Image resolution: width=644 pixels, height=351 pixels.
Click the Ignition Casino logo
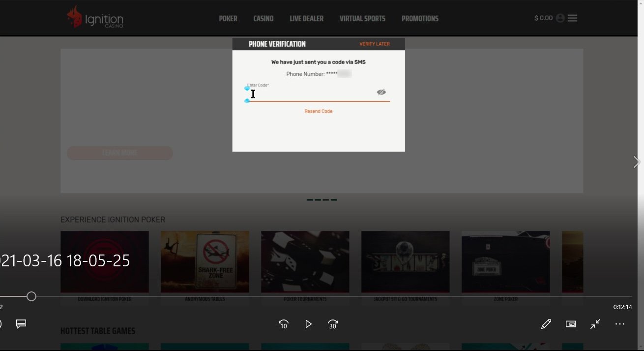(95, 17)
